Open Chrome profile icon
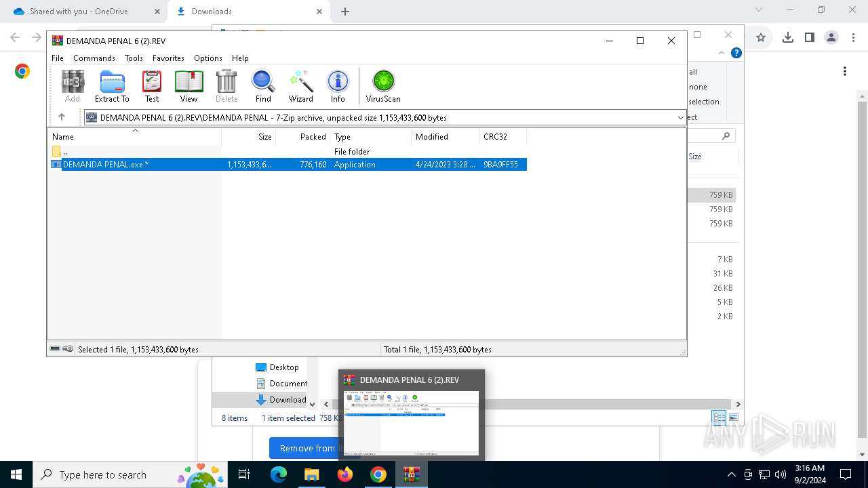This screenshot has height=488, width=868. click(x=831, y=38)
